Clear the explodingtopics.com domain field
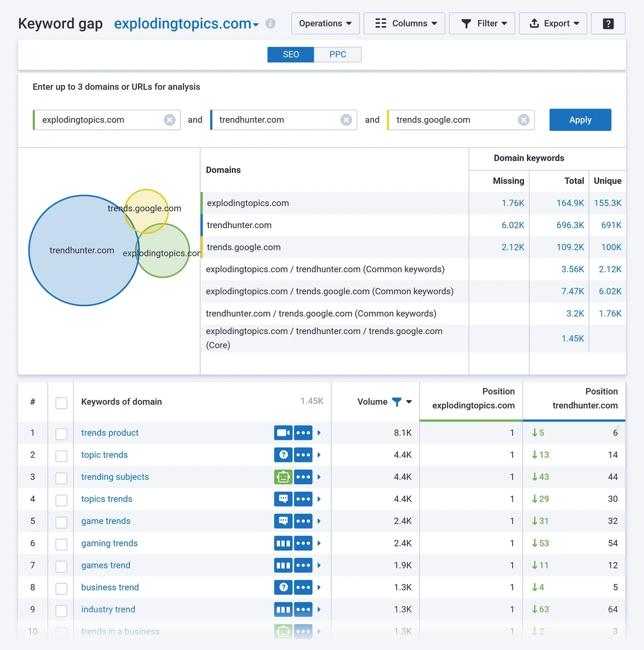Viewport: 644px width, 650px height. pyautogui.click(x=170, y=120)
